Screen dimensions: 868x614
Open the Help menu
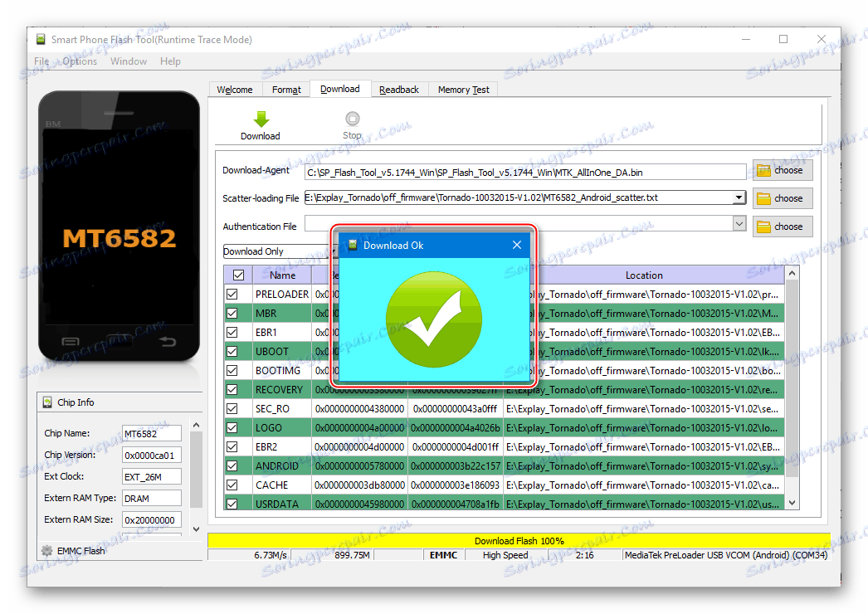(x=170, y=61)
